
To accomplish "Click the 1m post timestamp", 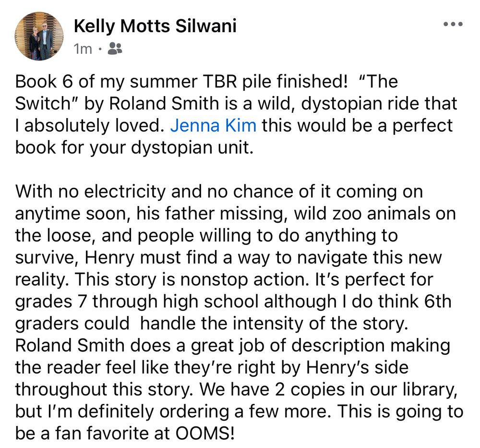I will tap(83, 48).
